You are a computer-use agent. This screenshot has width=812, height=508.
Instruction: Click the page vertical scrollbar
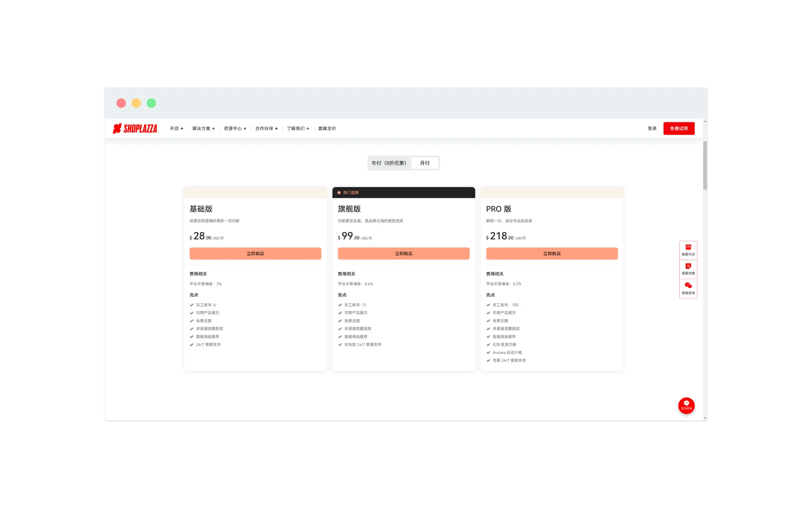coord(705,166)
